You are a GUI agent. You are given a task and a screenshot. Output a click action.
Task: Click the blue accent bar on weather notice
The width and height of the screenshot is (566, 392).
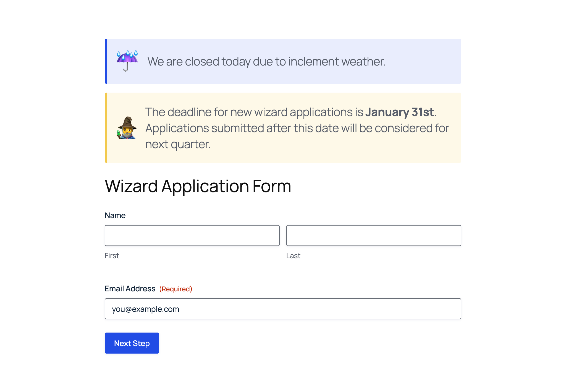click(x=106, y=61)
